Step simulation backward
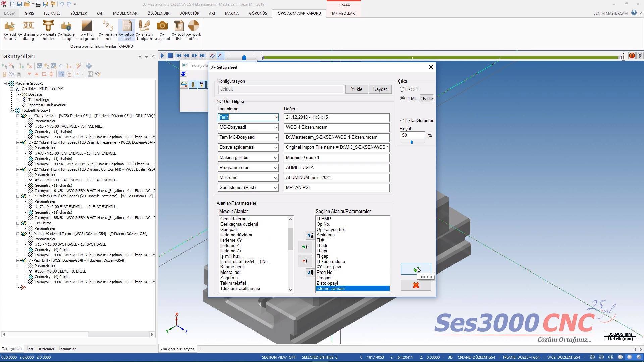Viewport: 644px width, 362px height. [186, 56]
